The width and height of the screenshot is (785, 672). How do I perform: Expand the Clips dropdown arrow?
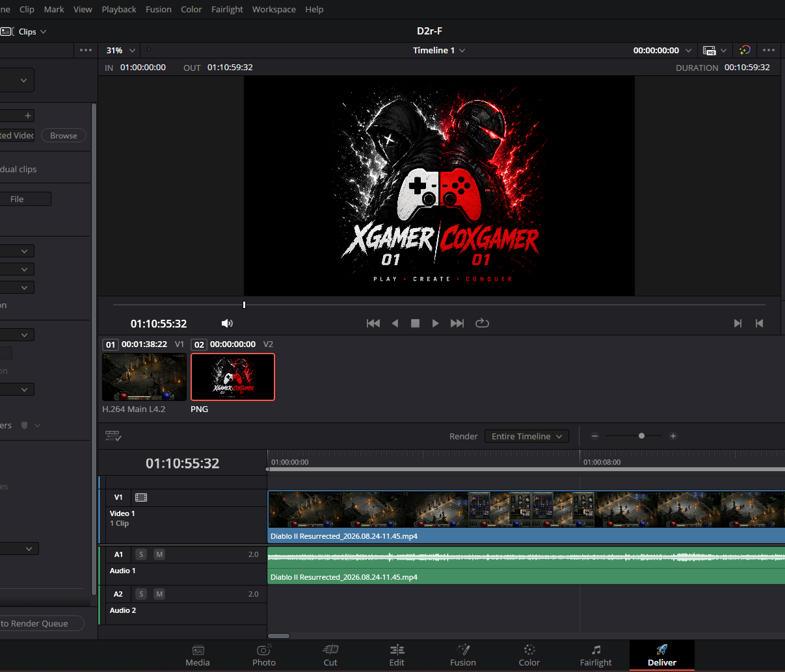point(44,31)
